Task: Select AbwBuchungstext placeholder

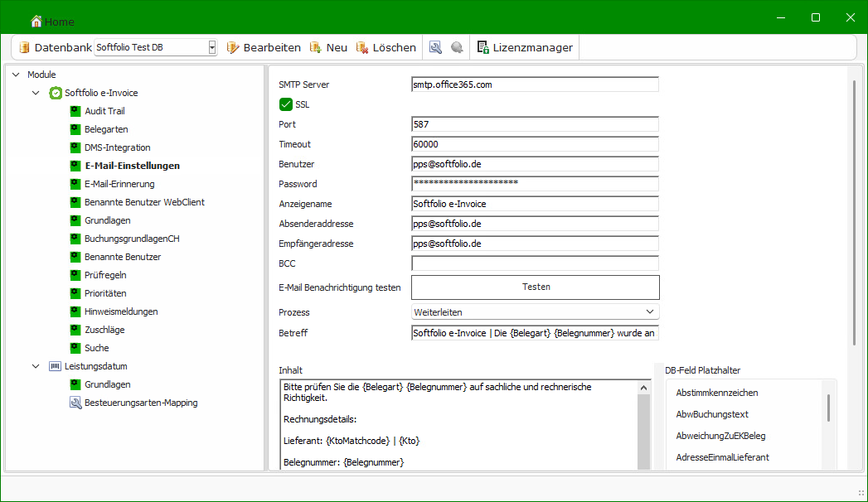Action: [x=712, y=414]
